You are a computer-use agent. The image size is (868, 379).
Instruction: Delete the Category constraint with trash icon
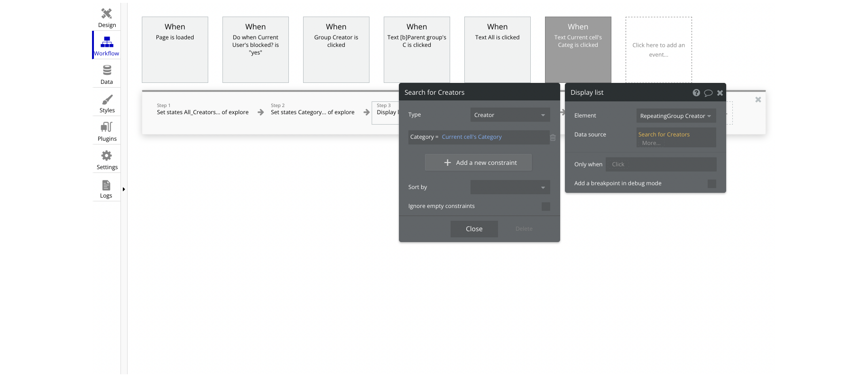coord(553,137)
